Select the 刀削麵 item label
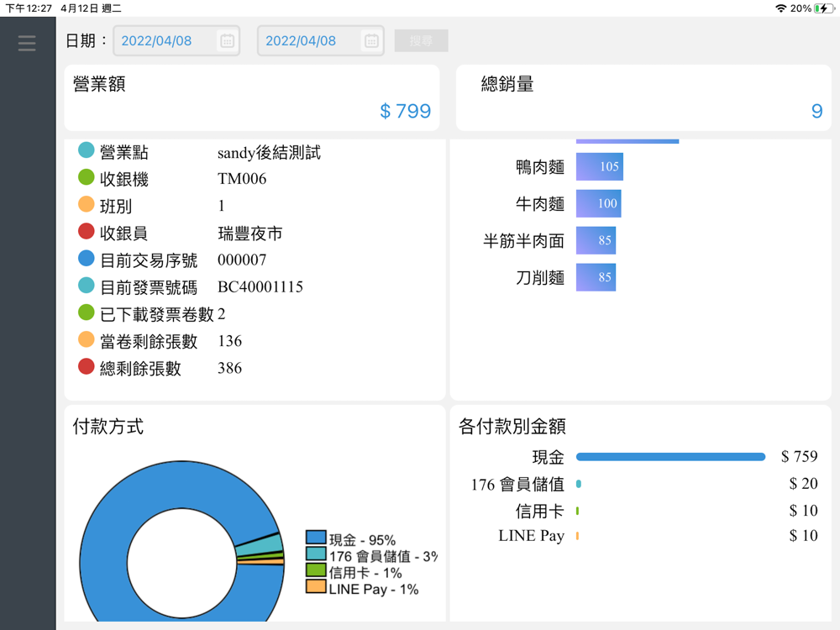This screenshot has width=840, height=630. [x=540, y=278]
